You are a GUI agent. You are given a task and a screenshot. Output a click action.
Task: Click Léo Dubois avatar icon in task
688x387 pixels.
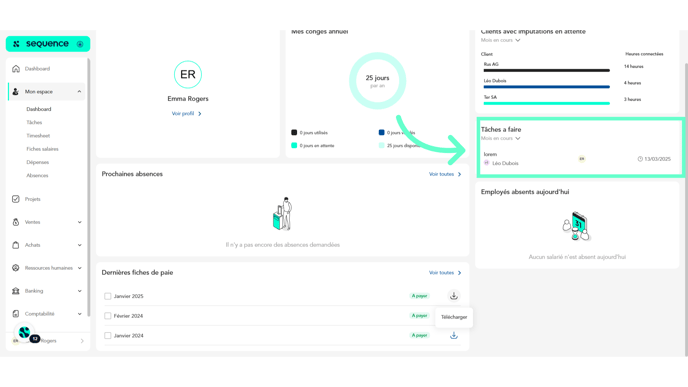click(487, 163)
